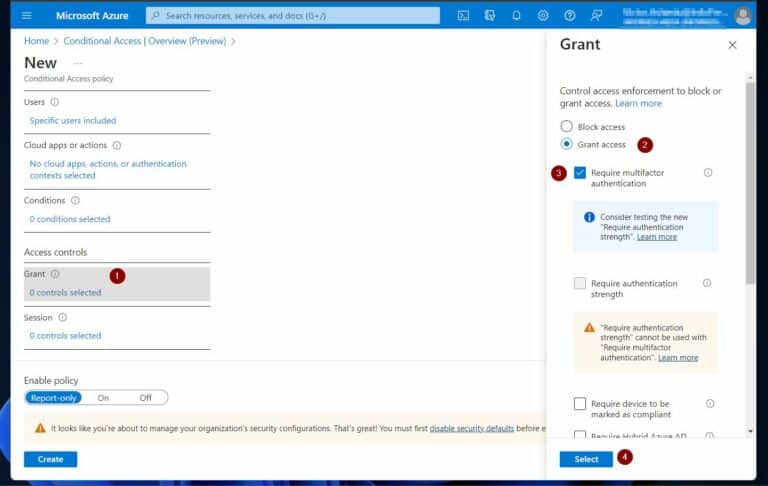Open Specific users included link
The image size is (768, 486).
[73, 121]
